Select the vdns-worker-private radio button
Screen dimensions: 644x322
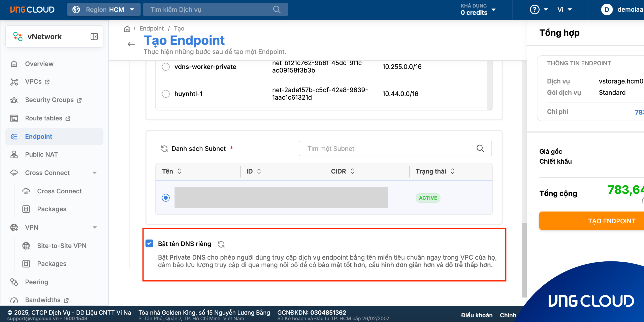pyautogui.click(x=165, y=67)
